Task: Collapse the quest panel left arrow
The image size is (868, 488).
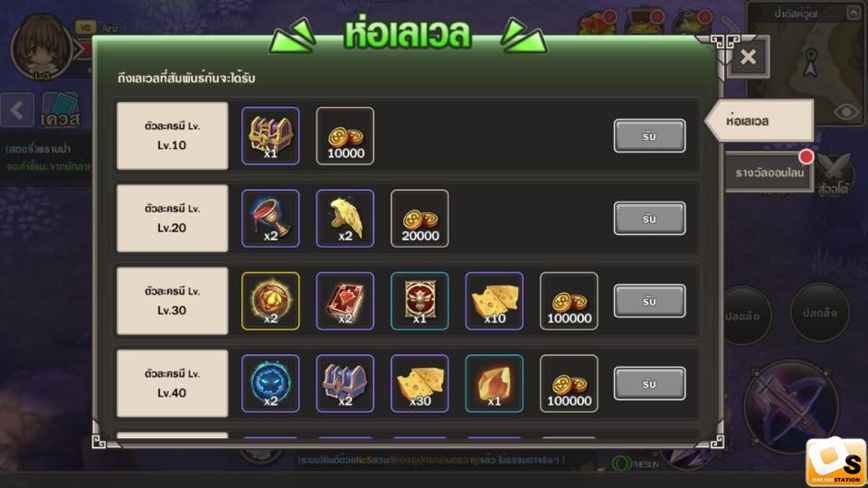Action: (x=17, y=110)
